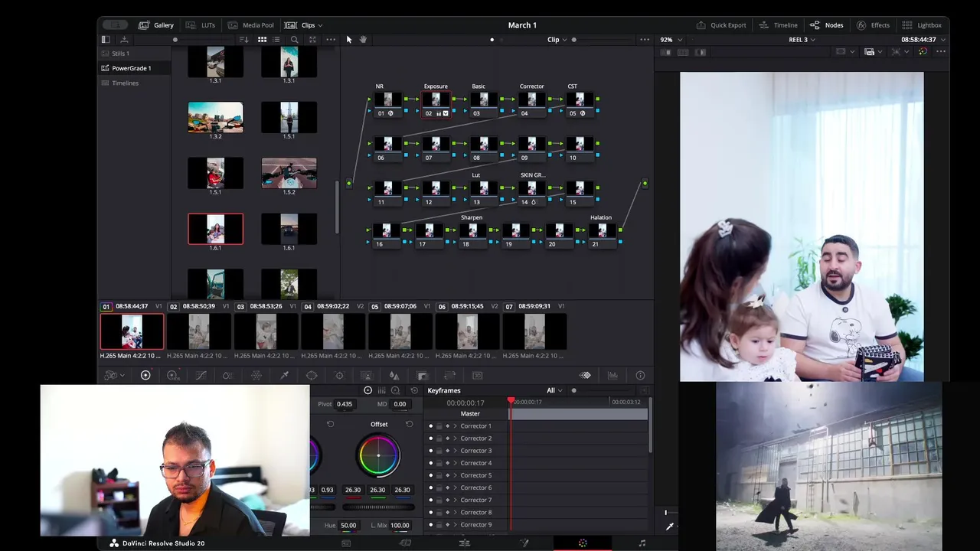Viewport: 980px width, 551px height.
Task: Open gallery three-dot options menu
Action: tap(331, 40)
